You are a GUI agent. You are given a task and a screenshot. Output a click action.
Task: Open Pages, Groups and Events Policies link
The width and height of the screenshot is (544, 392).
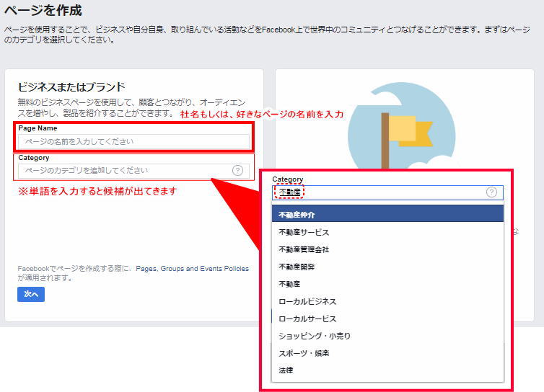192,269
